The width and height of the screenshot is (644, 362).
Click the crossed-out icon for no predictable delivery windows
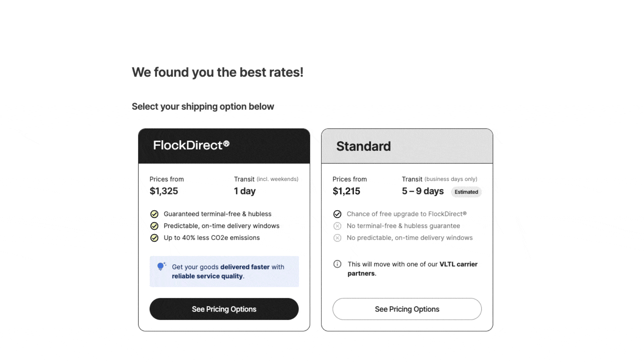coord(337,238)
